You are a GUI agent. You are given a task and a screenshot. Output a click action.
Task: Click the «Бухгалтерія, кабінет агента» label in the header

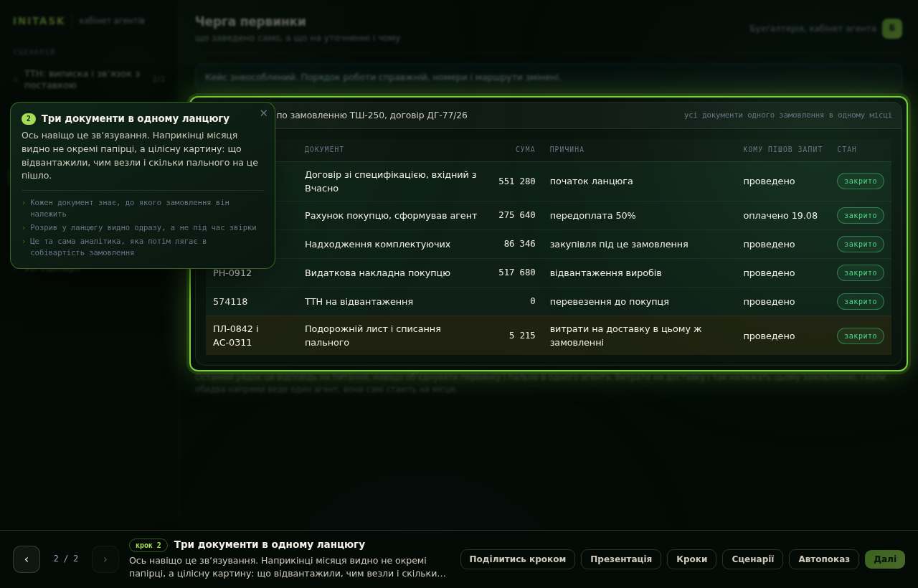(813, 29)
